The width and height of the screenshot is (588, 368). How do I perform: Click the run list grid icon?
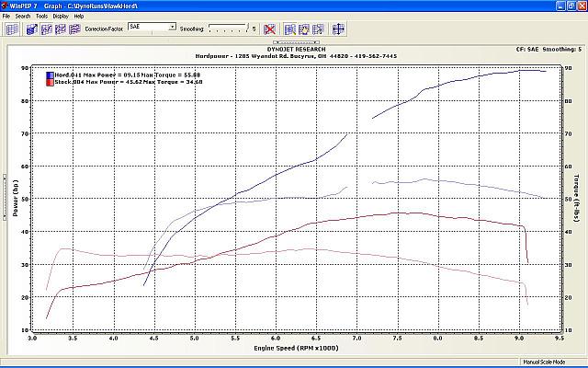pyautogui.click(x=12, y=29)
